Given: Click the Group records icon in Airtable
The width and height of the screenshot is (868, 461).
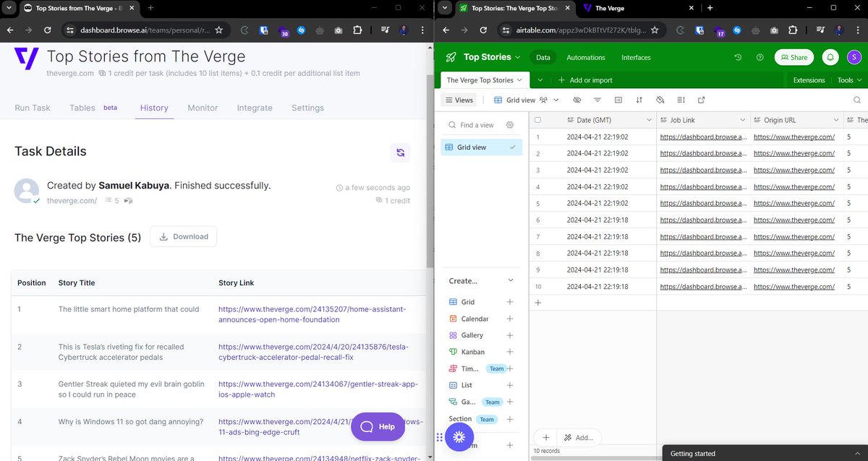Looking at the screenshot, I should (618, 100).
